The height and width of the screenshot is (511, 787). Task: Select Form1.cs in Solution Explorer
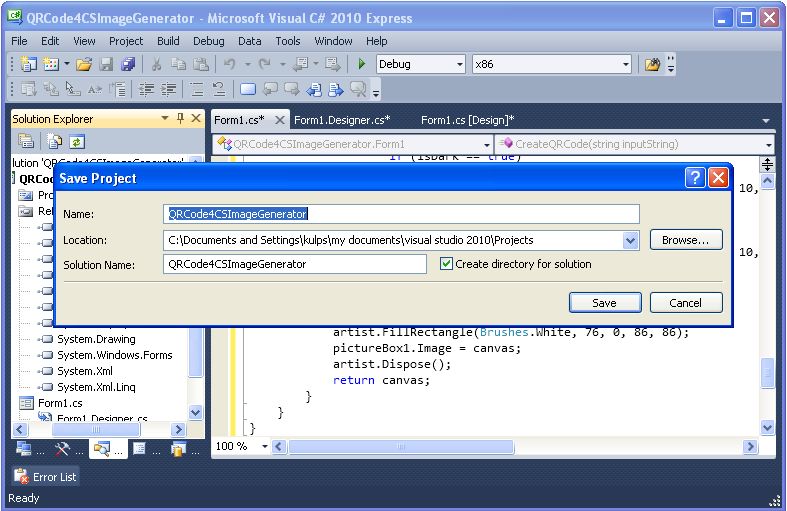60,403
